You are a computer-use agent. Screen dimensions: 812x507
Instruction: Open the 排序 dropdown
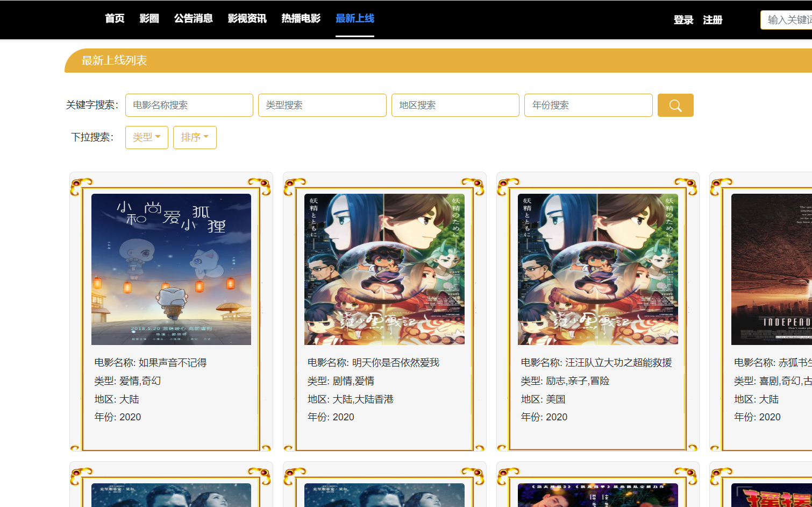(195, 137)
